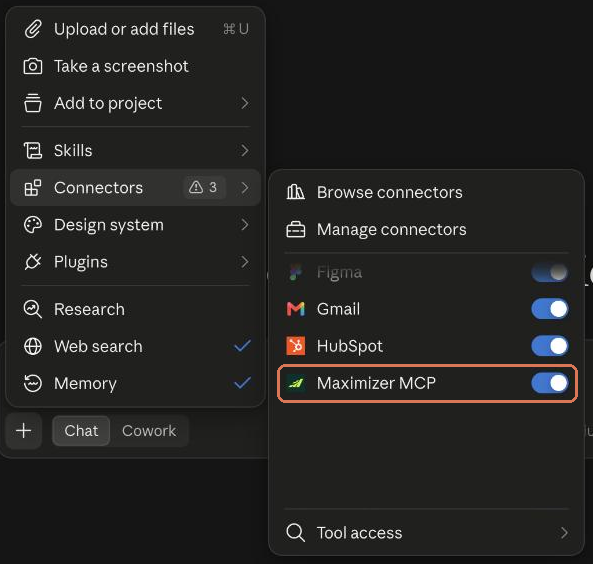This screenshot has height=564, width=593.
Task: Click the Memory history icon
Action: [33, 383]
